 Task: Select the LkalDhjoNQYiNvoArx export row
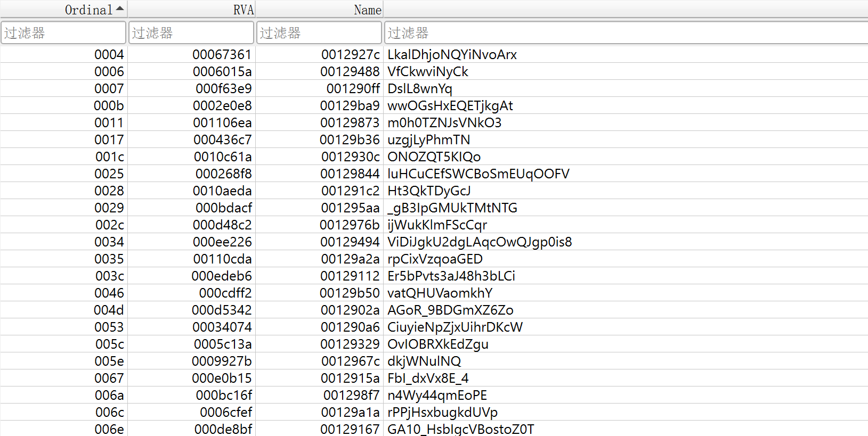tap(452, 54)
